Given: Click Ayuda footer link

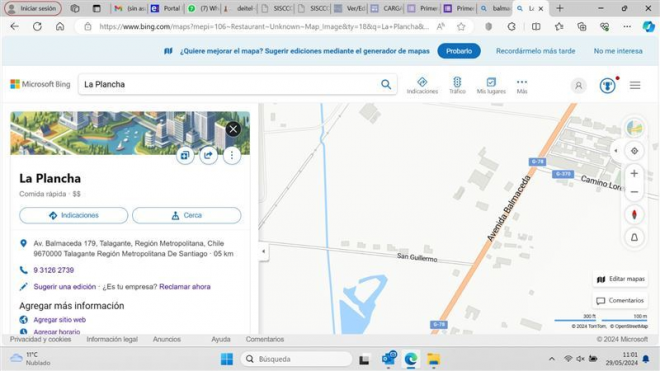Looking at the screenshot, I should point(221,339).
